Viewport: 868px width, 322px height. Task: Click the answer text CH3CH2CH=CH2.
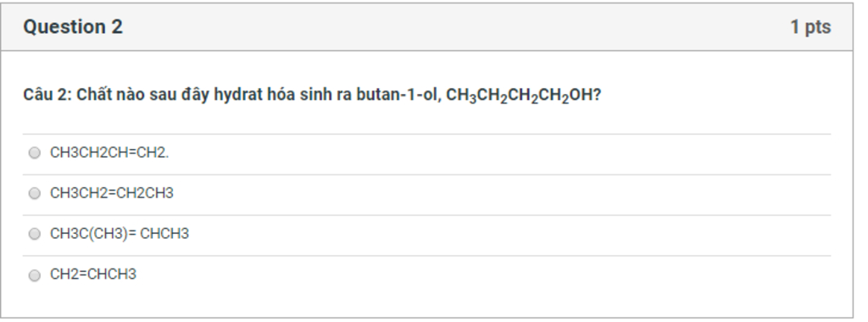tap(109, 153)
